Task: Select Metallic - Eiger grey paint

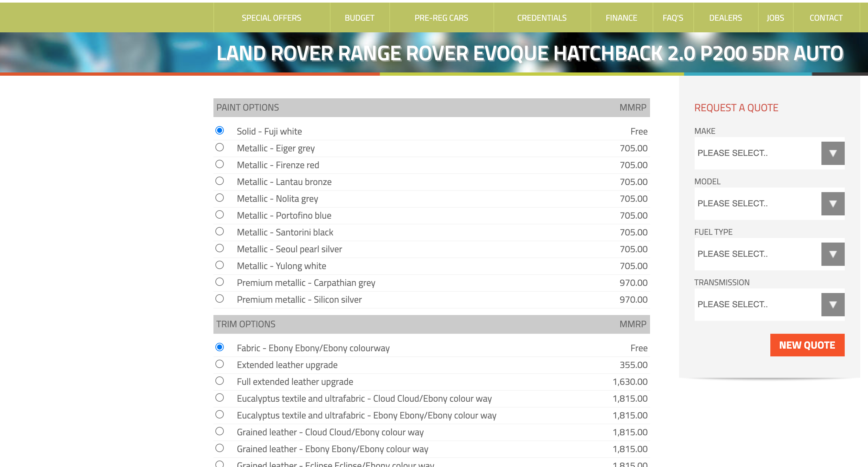Action: (219, 147)
